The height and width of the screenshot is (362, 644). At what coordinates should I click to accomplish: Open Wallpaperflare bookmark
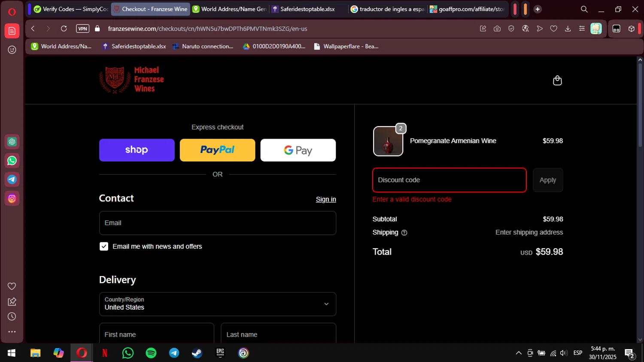(x=346, y=46)
